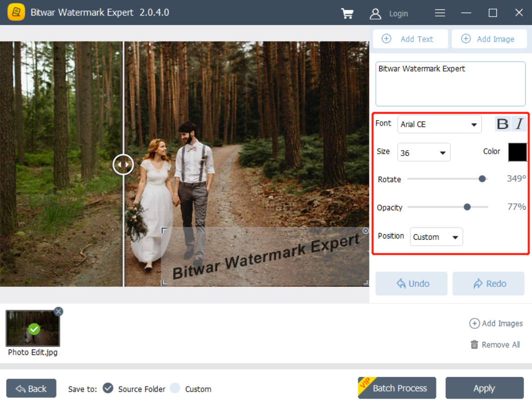Open the Size dropdown showing 36
The width and height of the screenshot is (532, 407).
(x=423, y=152)
